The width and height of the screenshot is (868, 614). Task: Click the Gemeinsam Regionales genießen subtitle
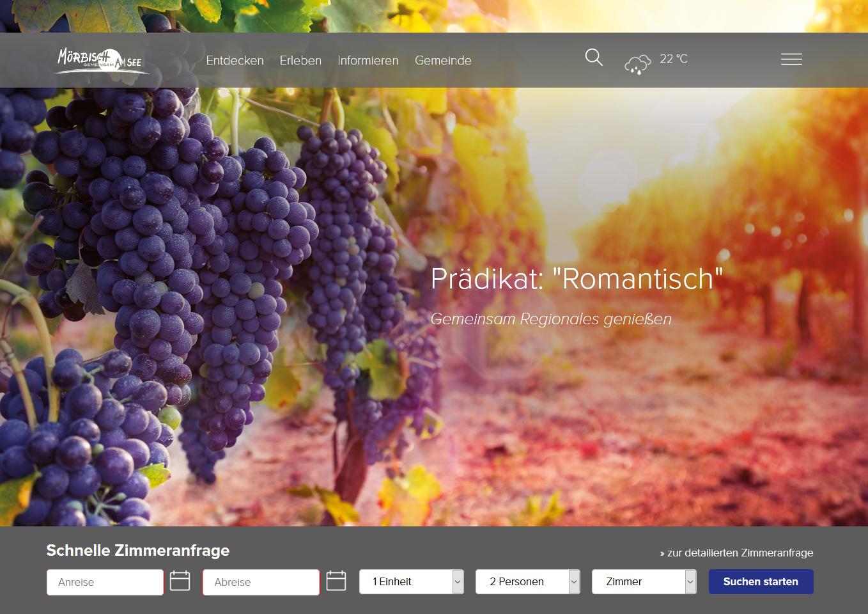pyautogui.click(x=551, y=319)
